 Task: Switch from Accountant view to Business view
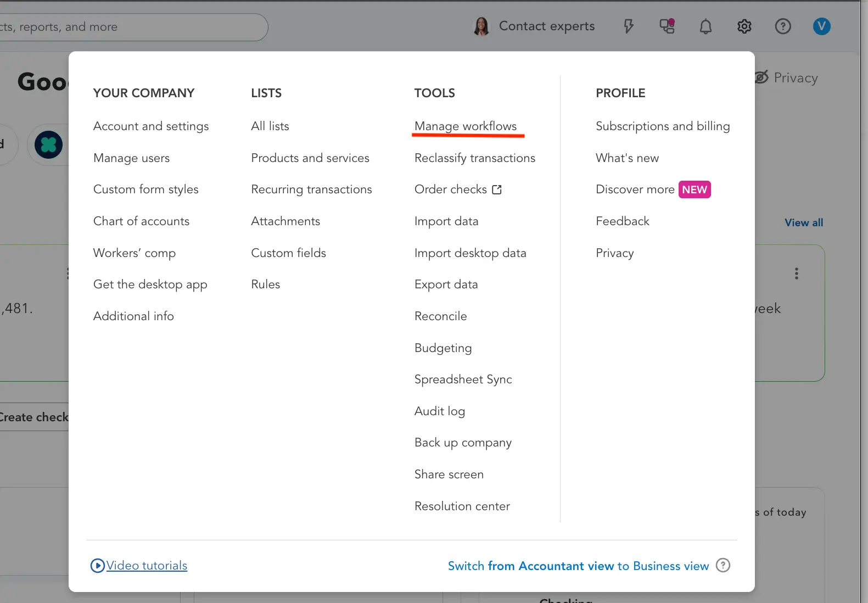578,566
